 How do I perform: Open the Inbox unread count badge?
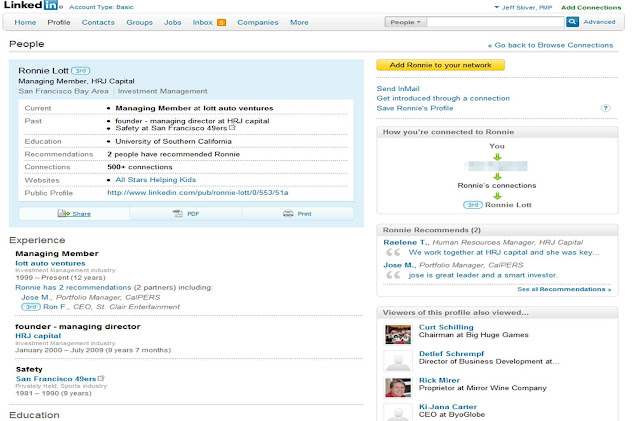(221, 22)
